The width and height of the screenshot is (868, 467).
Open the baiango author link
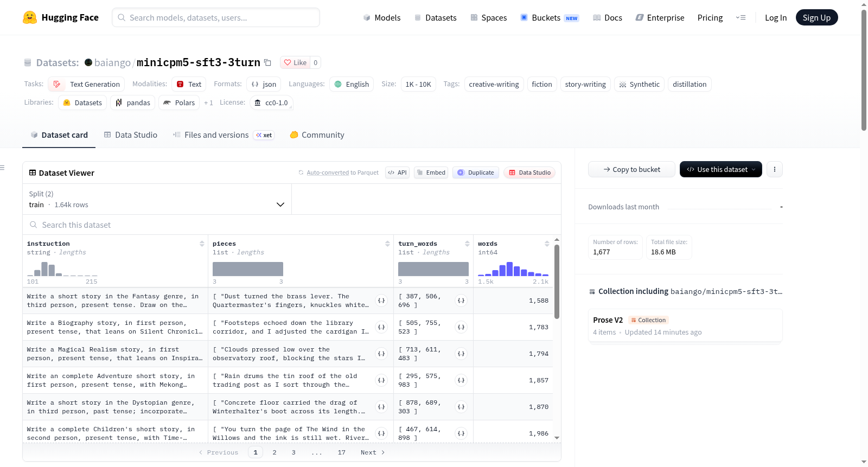point(112,62)
